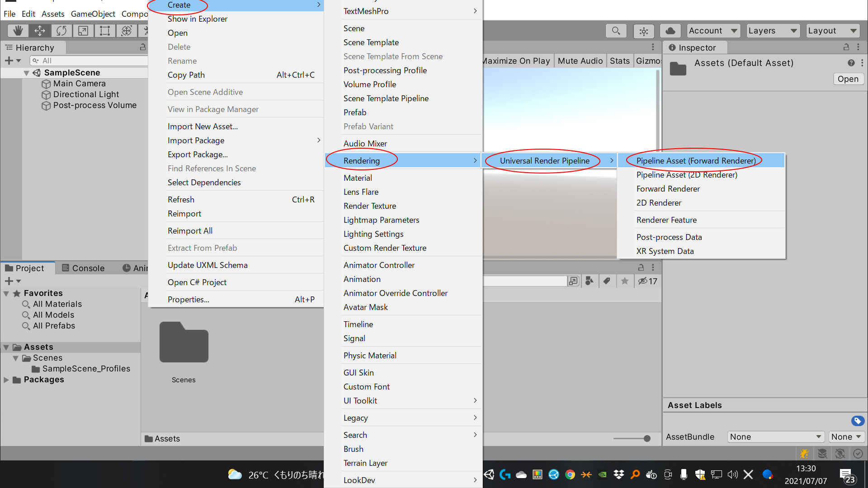
Task: Adjust the project icon size slider
Action: (647, 438)
